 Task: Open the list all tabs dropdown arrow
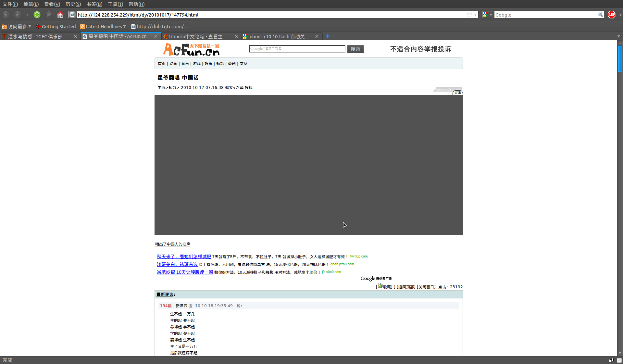click(x=618, y=36)
